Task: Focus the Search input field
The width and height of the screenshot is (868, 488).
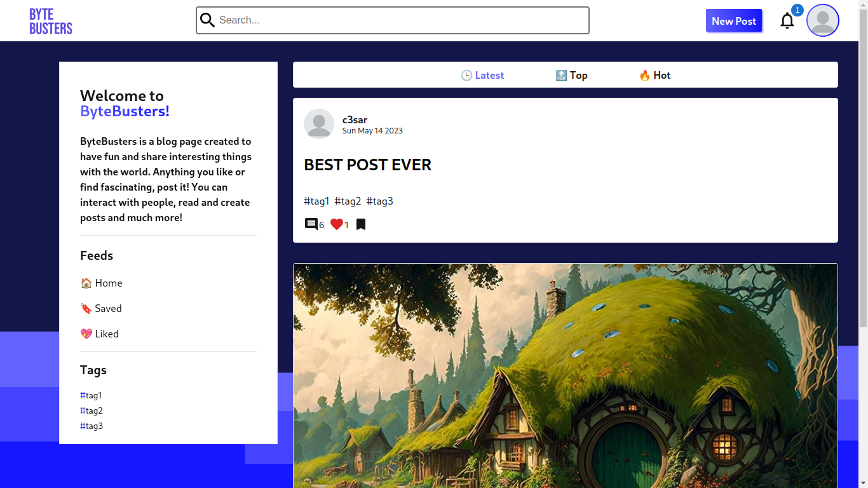Action: (x=393, y=20)
